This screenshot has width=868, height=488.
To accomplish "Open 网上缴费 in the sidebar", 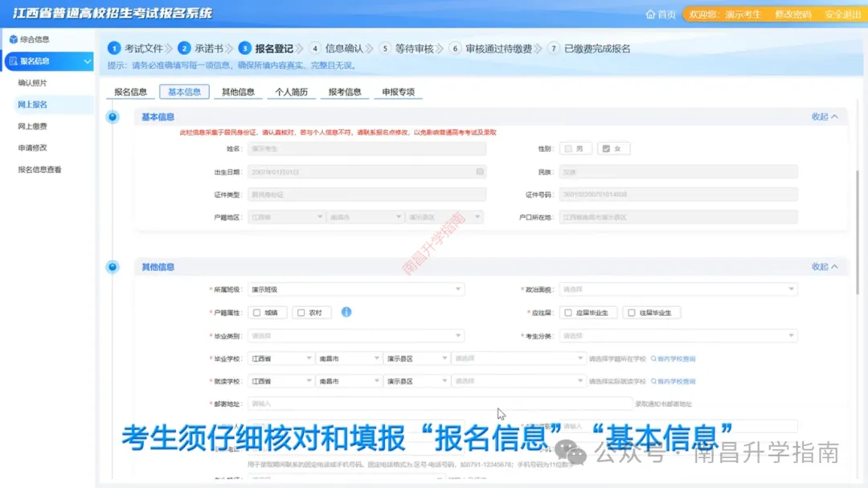I will tap(33, 126).
